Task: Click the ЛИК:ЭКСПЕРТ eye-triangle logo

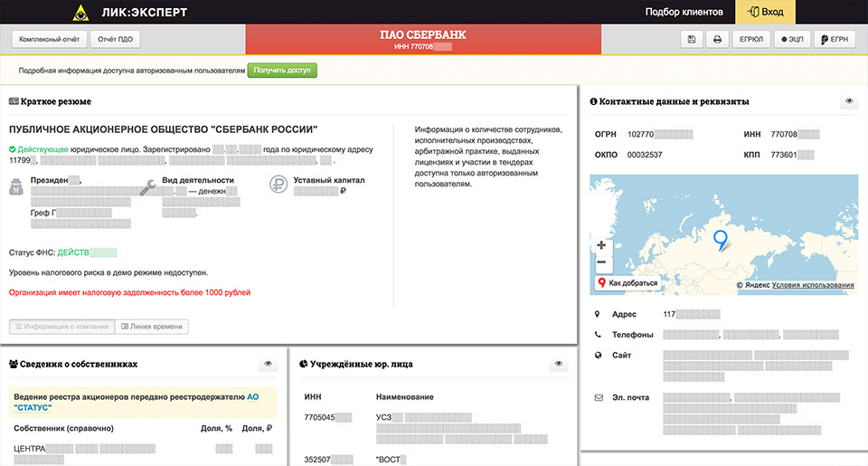Action: (80, 12)
